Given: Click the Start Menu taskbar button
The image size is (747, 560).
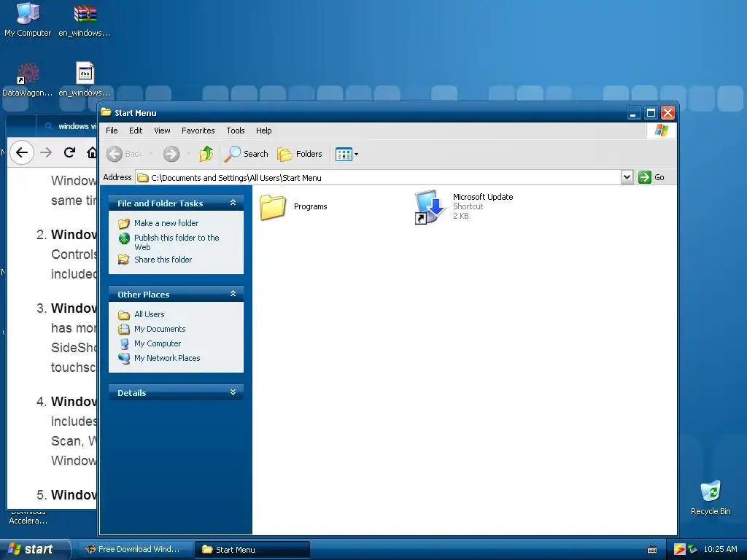Looking at the screenshot, I should coord(252,550).
